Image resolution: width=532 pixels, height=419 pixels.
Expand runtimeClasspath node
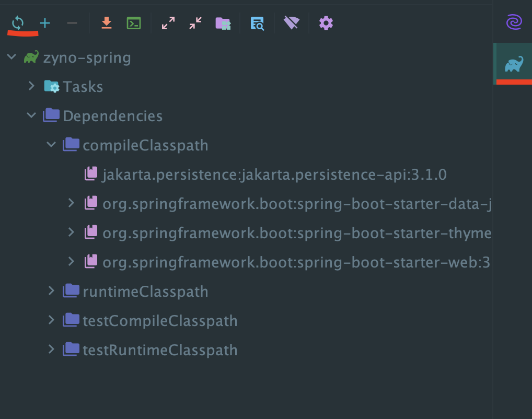(x=51, y=291)
